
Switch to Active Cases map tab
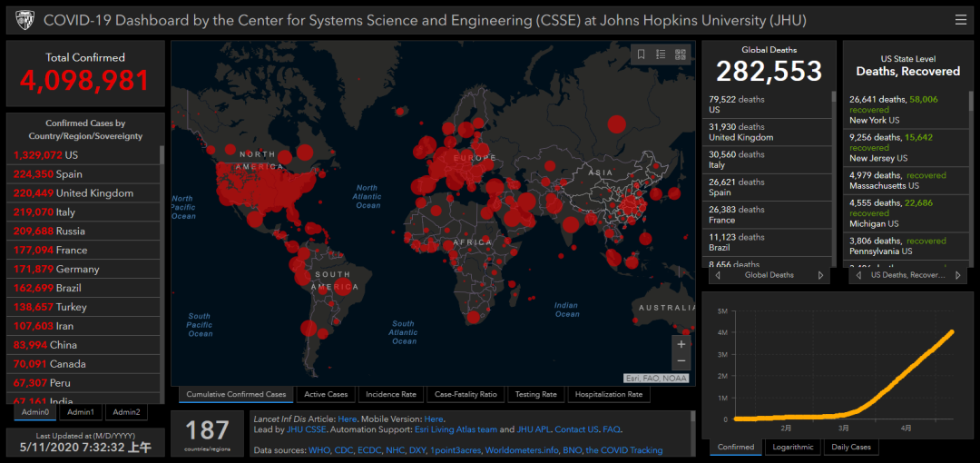click(x=326, y=394)
